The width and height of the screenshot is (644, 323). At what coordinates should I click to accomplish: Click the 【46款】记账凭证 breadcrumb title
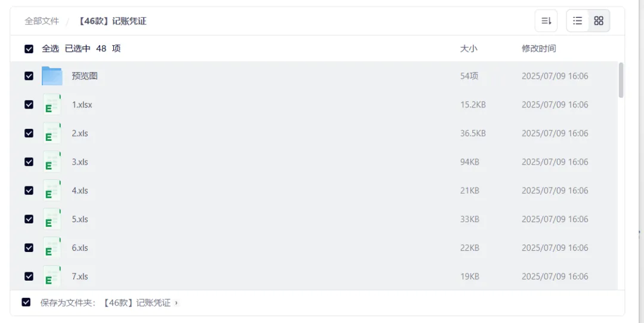coord(112,21)
